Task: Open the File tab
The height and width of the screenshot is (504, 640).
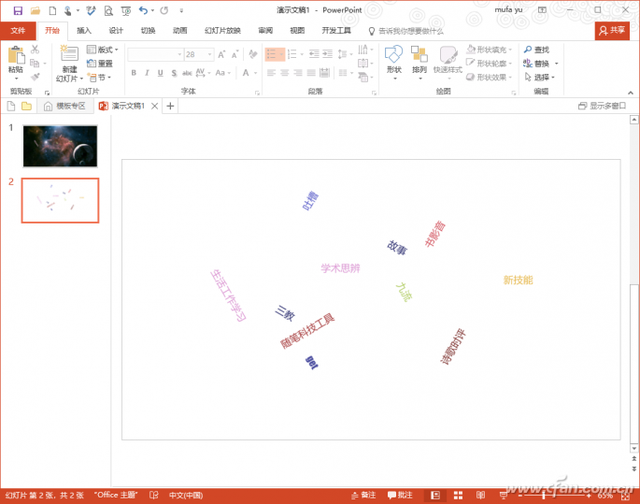Action: coord(18,31)
